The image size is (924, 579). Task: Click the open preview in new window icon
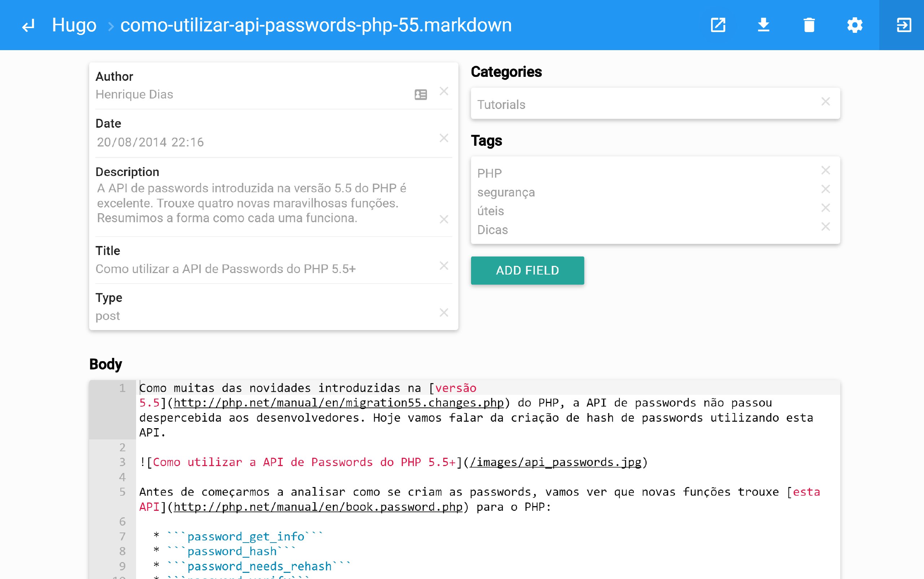coord(718,25)
